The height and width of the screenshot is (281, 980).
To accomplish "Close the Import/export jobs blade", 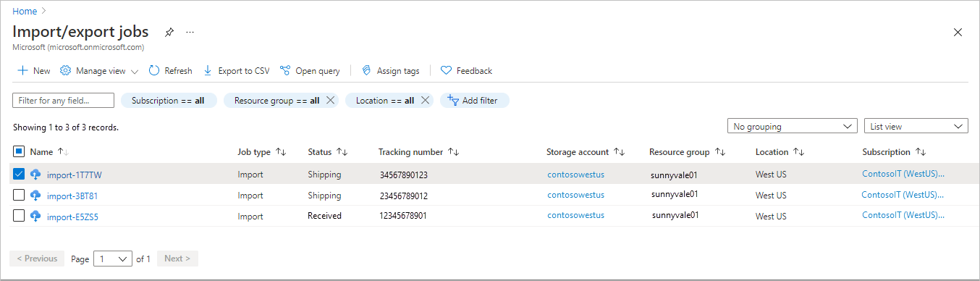I will pos(958,33).
